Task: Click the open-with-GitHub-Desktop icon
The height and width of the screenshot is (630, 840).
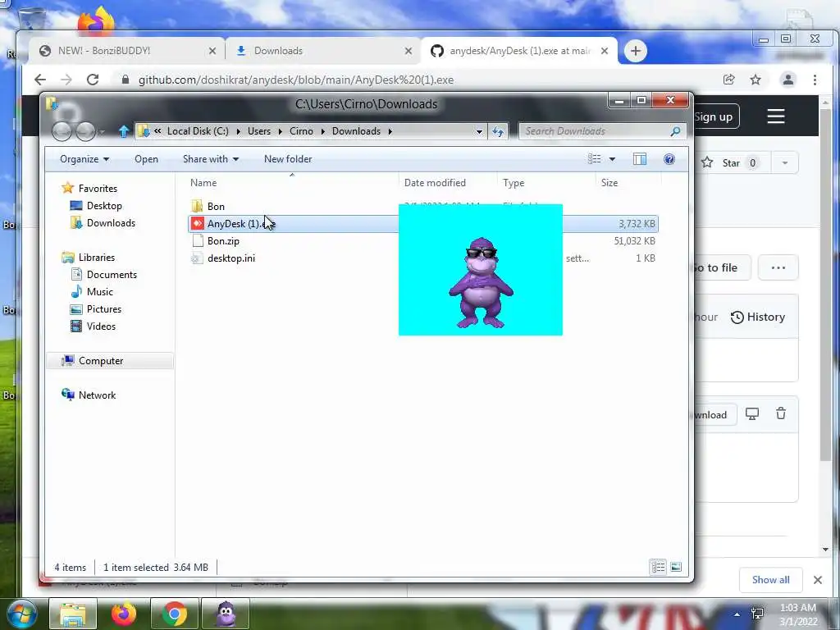Action: coord(752,414)
